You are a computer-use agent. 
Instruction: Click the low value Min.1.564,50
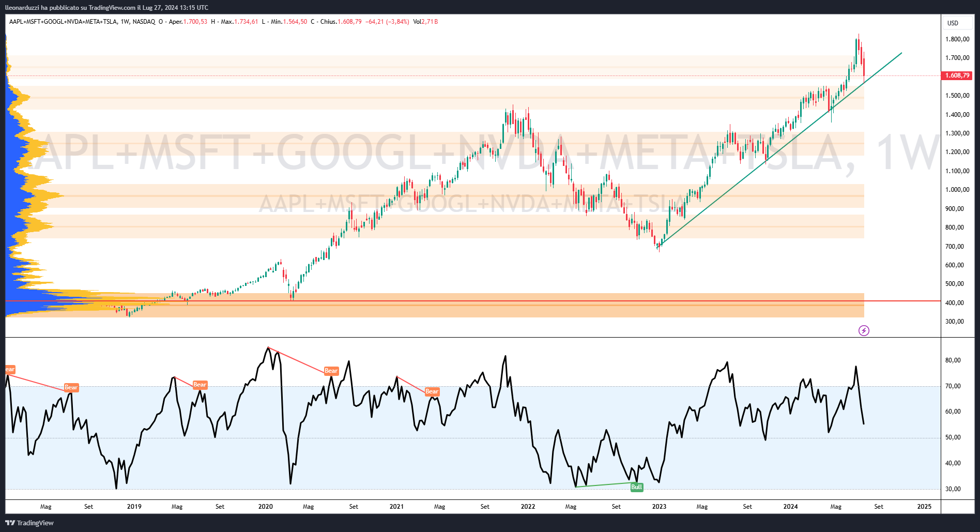289,22
